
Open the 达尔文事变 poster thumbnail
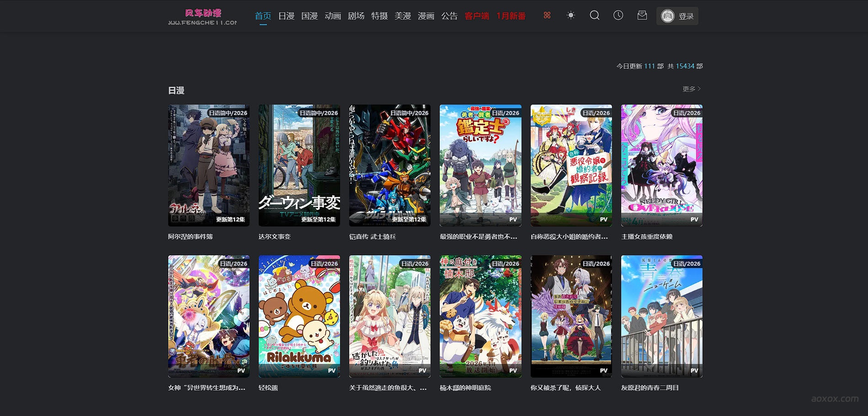coord(299,165)
